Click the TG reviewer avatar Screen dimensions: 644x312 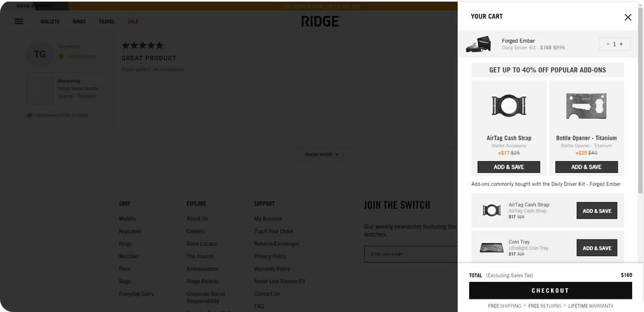point(40,54)
